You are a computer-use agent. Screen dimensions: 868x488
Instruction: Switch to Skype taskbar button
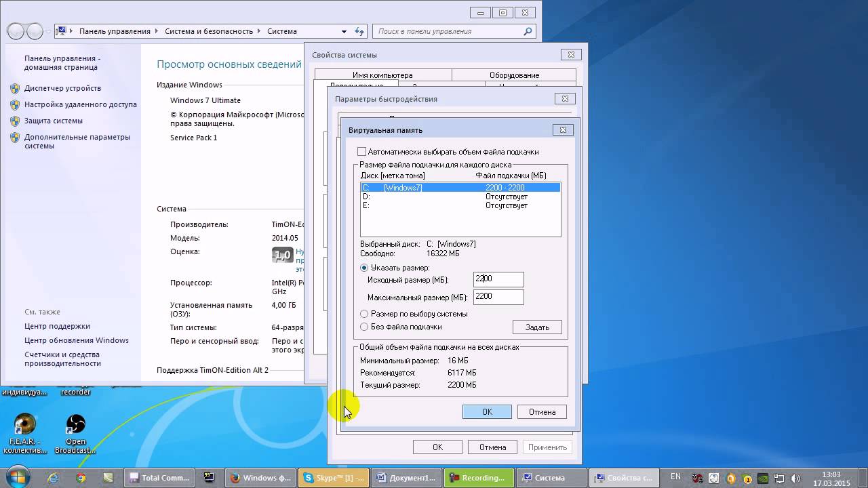(334, 478)
